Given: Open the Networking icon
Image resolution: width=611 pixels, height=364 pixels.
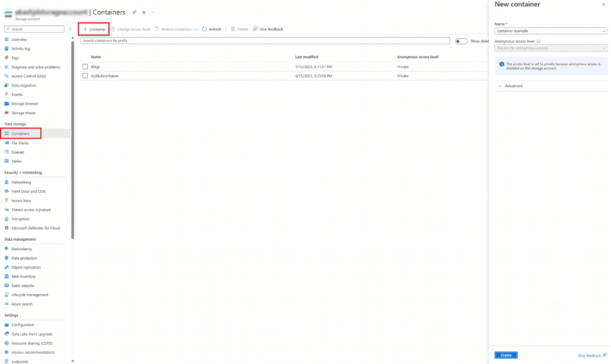Looking at the screenshot, I should point(7,182).
